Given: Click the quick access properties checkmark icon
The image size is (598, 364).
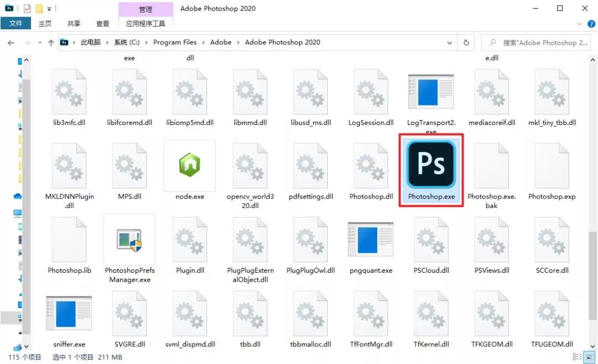Looking at the screenshot, I should tap(27, 8).
